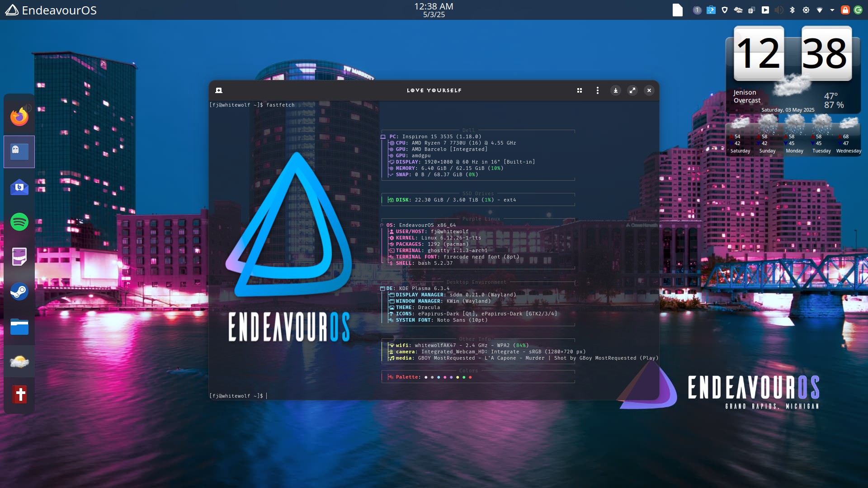Open Bluetooth settings from tray

(x=792, y=10)
